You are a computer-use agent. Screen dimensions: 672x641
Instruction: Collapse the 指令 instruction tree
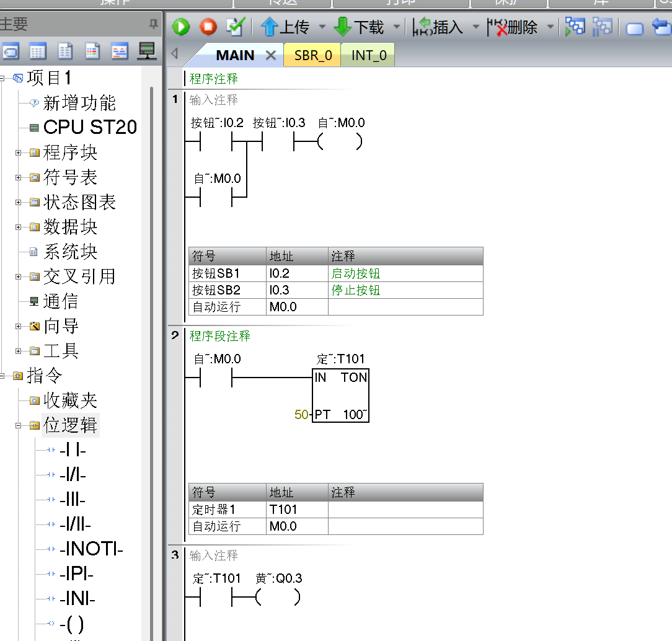tap(2, 376)
